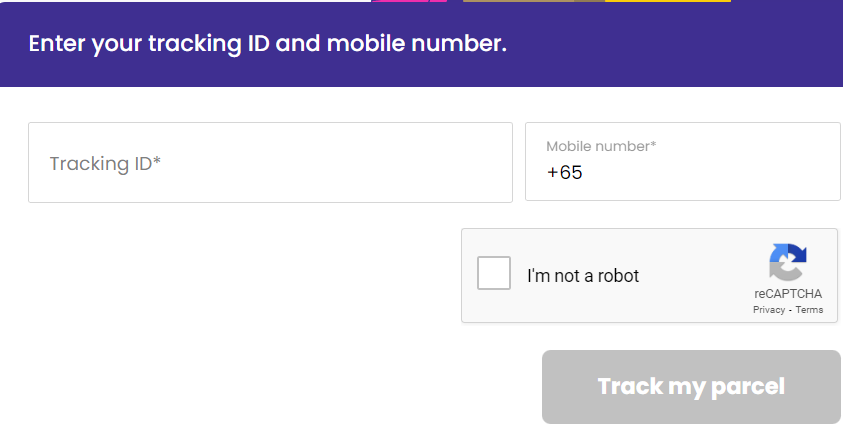Viewport: 843px width, 428px height.
Task: Focus the Tracking ID input field
Action: tap(270, 163)
